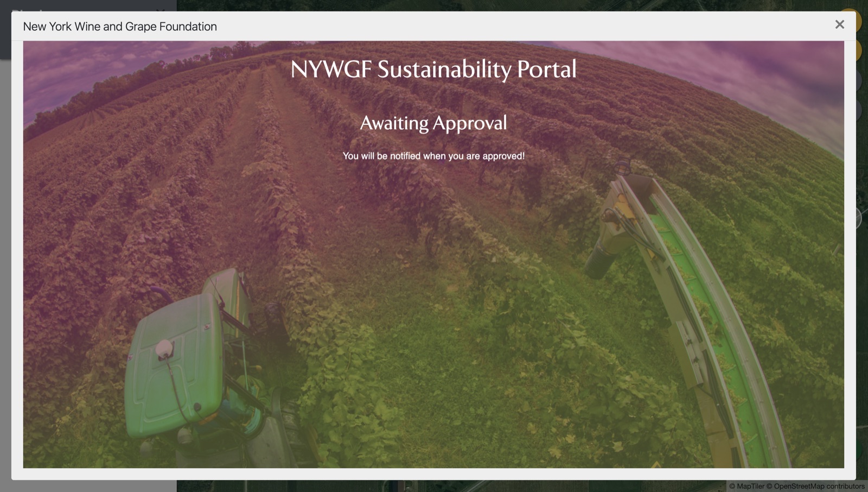
Task: Click the "NYWGF Sustainability Portal" heading
Action: coord(433,70)
